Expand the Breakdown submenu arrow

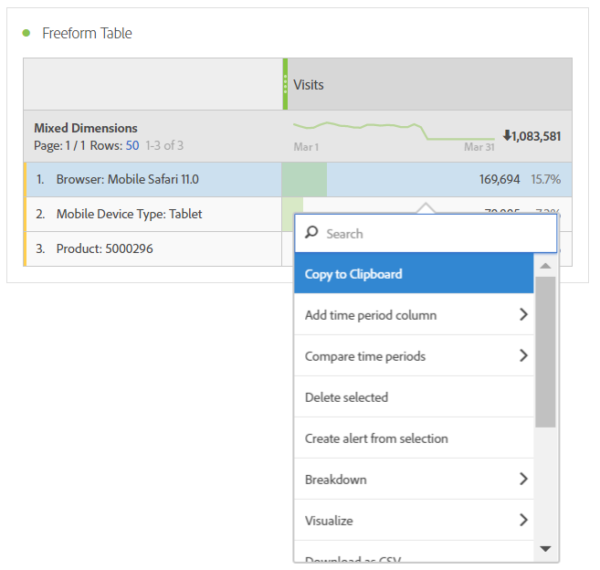[x=523, y=479]
